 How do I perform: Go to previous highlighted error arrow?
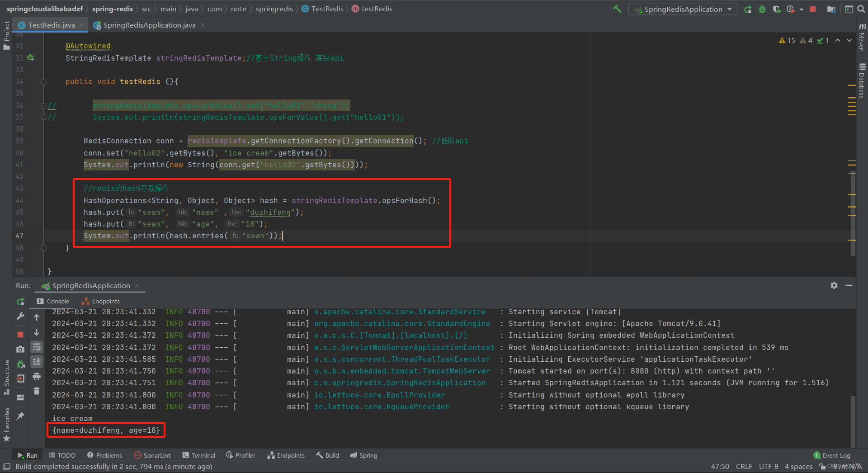838,41
